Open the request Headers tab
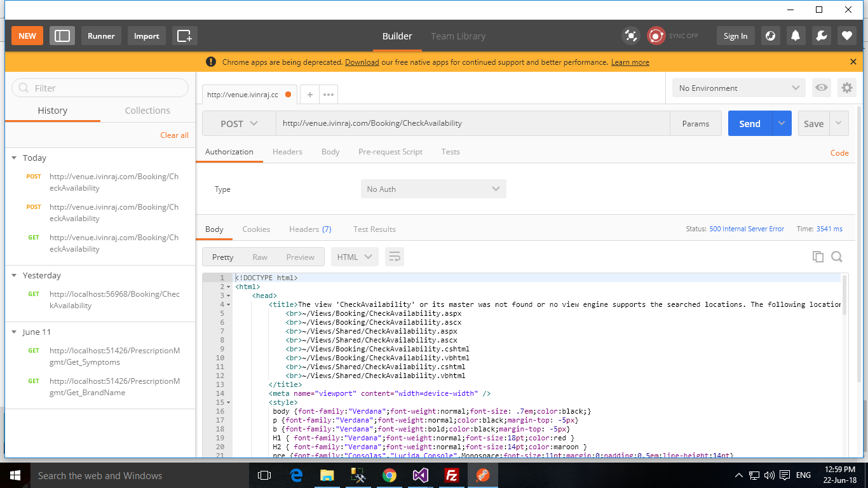 [287, 151]
